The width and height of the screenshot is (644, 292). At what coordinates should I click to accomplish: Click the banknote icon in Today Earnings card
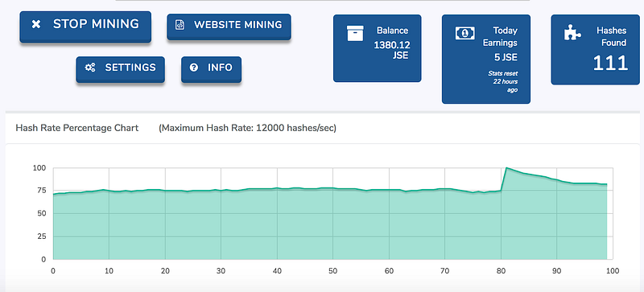pyautogui.click(x=465, y=33)
